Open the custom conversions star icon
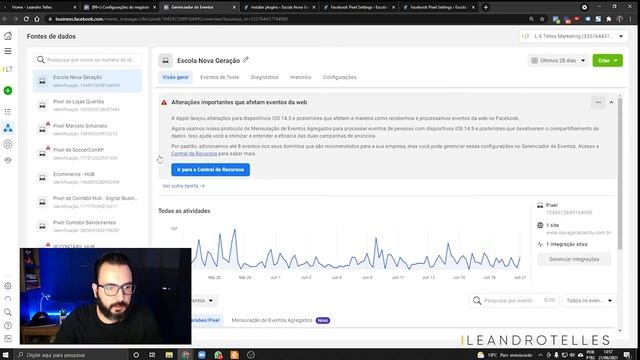 [x=8, y=144]
